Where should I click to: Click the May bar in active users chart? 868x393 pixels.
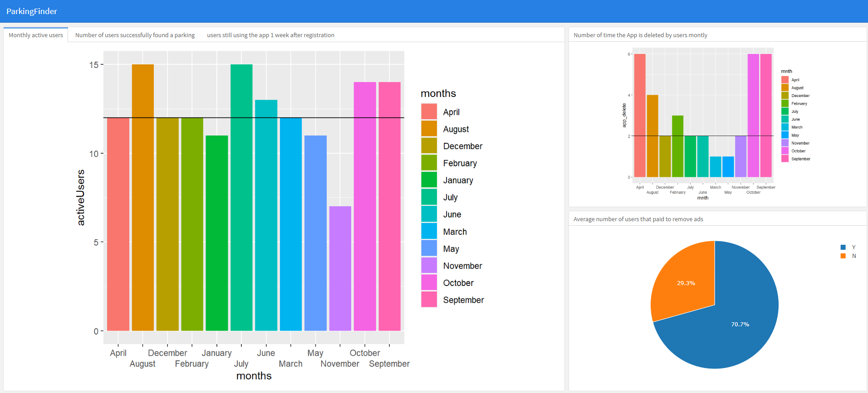315,233
